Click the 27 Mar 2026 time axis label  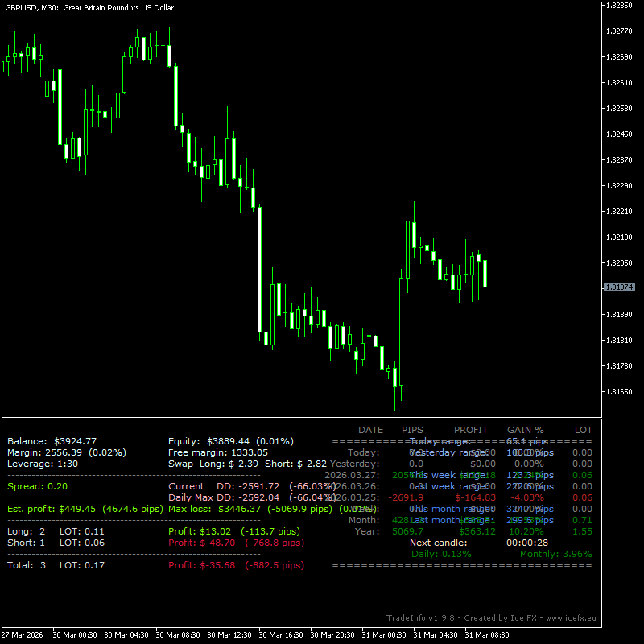coord(21,634)
